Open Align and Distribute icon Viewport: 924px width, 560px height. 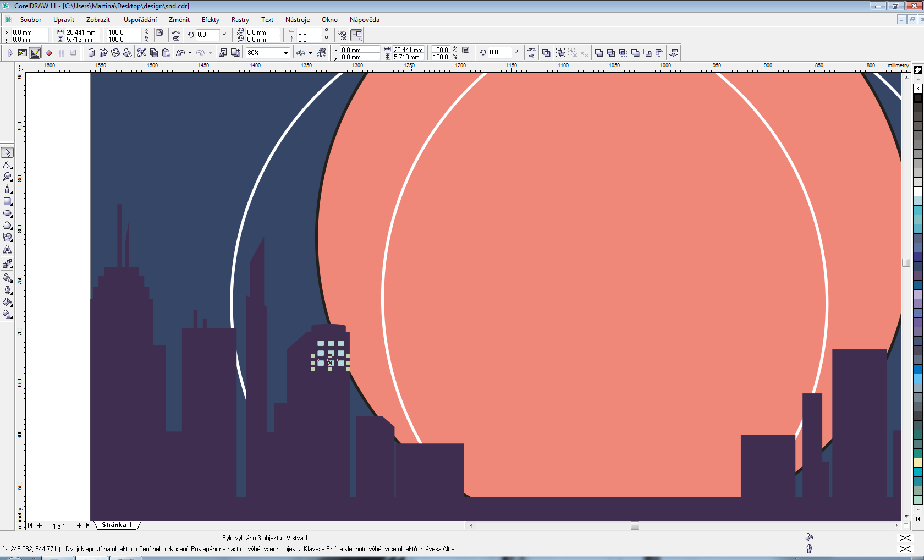tap(674, 53)
